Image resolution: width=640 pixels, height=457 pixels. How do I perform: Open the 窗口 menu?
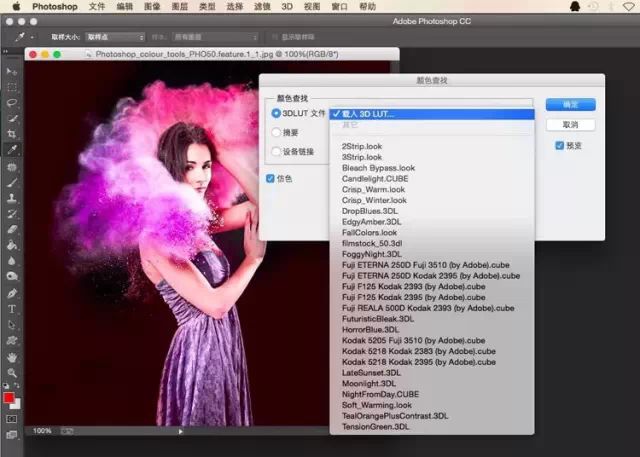click(339, 6)
